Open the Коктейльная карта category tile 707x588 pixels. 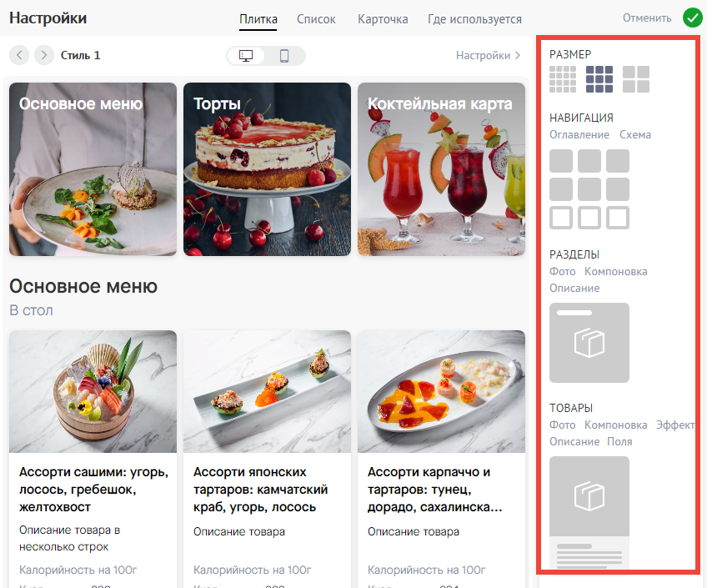(x=441, y=169)
